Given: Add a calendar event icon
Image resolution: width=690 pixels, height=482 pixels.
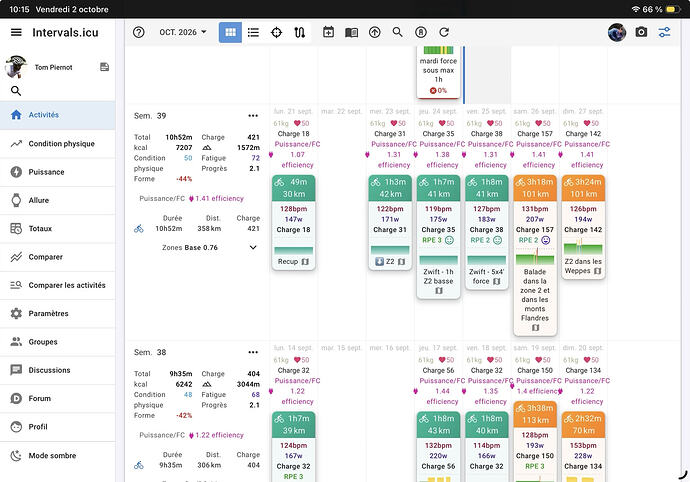Looking at the screenshot, I should click(x=328, y=32).
